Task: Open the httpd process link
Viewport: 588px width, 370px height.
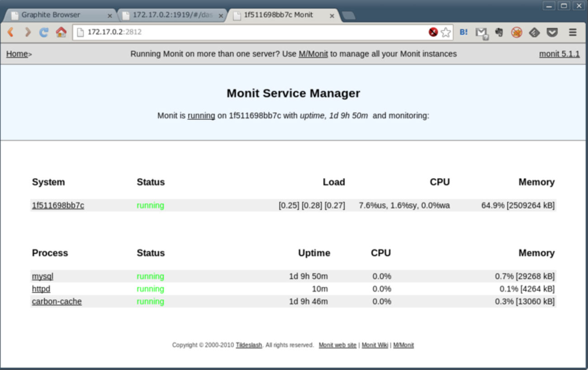Action: (x=41, y=289)
